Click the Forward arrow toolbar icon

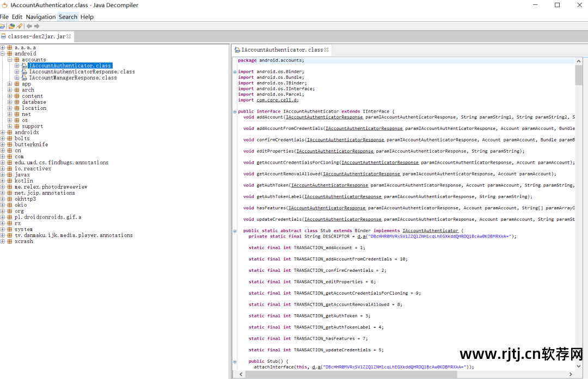(37, 26)
